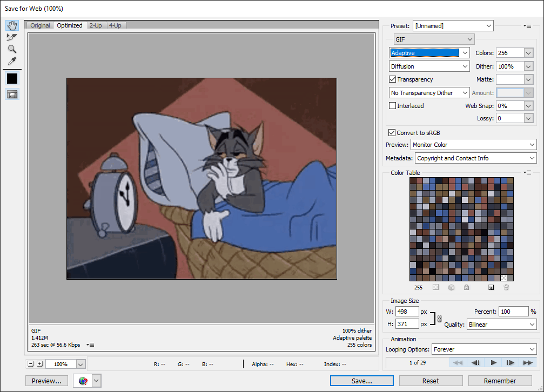544x392 pixels.
Task: Expand the Colors 256 dropdown arrow
Action: (x=528, y=53)
